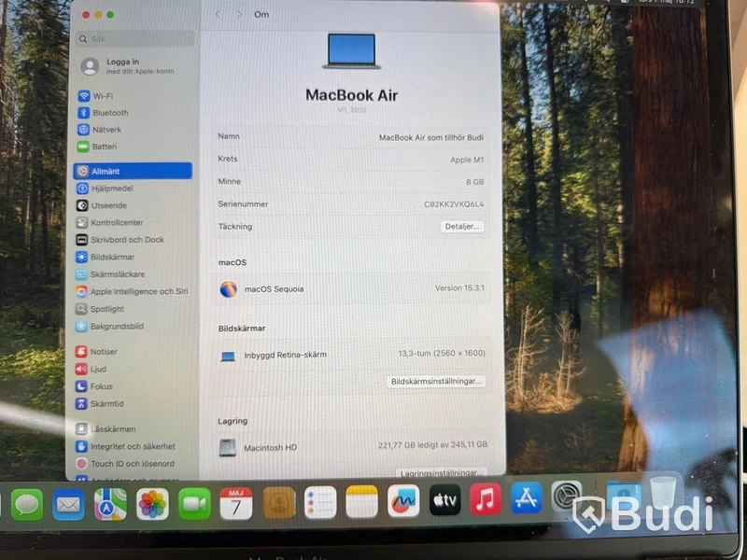Screen dimensions: 747x560
Task: Click the Version 15.3.1 text
Action: 459,288
